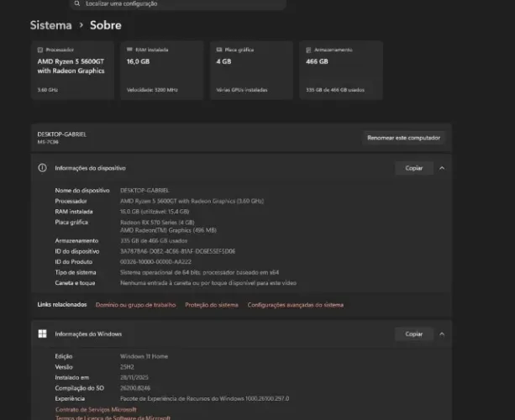The width and height of the screenshot is (515, 420).
Task: Select the version value '25H2'
Action: (x=127, y=367)
